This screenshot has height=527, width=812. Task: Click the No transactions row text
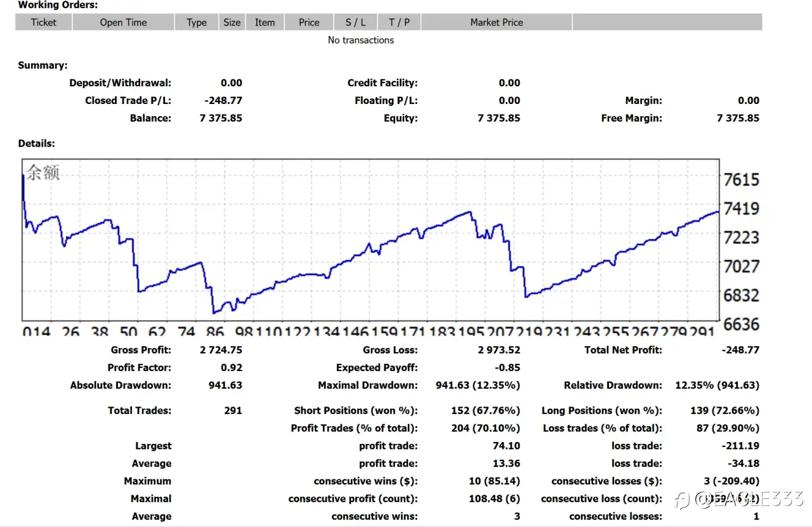[x=361, y=40]
